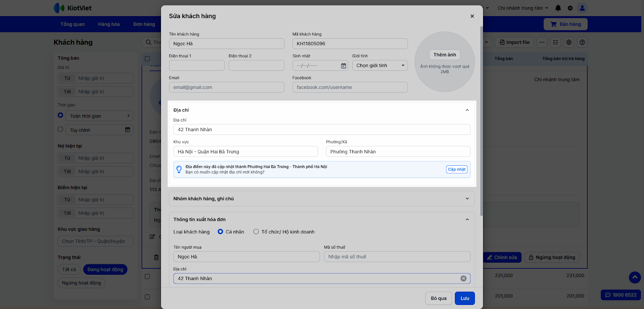
Task: Click the user account avatar icon
Action: 582,8
